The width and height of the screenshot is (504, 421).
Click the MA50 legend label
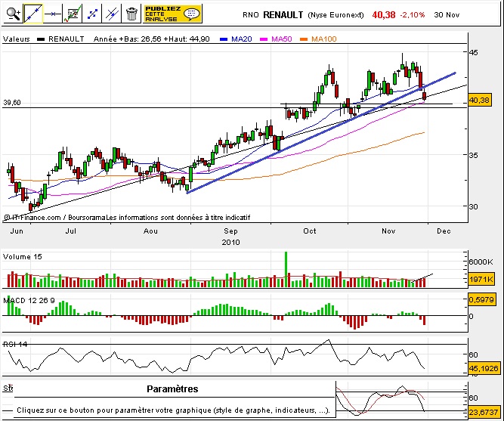[282, 39]
